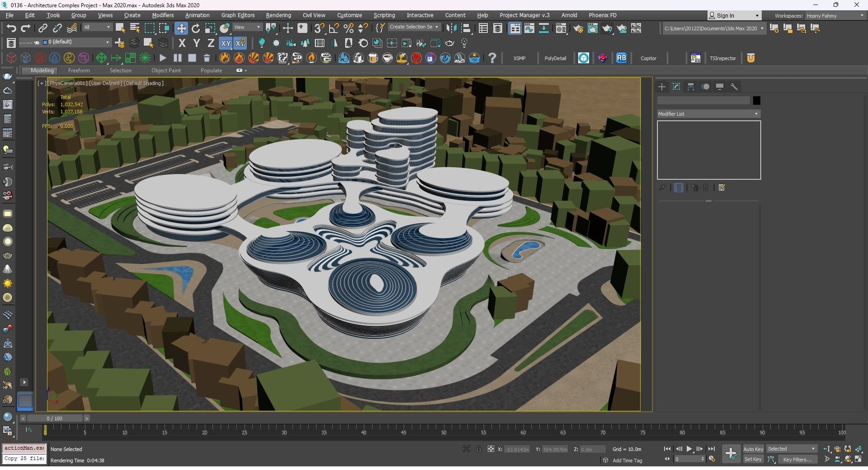Open Create Selection Set dropdown

point(414,27)
